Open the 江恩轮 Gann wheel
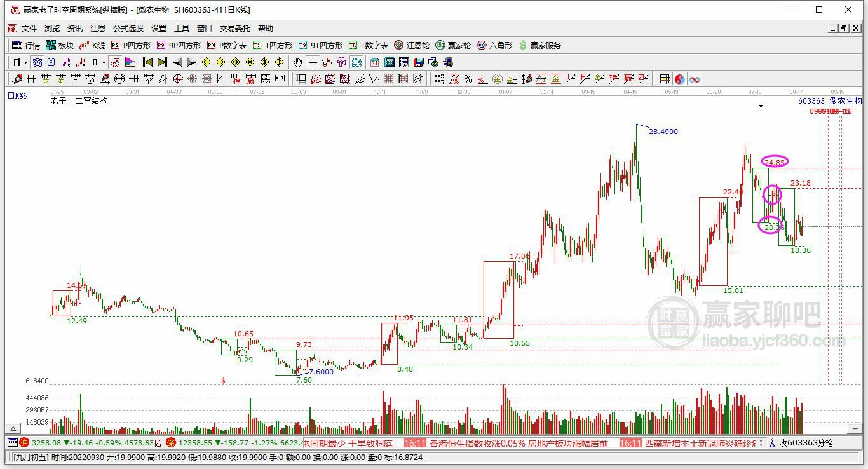 (x=411, y=45)
